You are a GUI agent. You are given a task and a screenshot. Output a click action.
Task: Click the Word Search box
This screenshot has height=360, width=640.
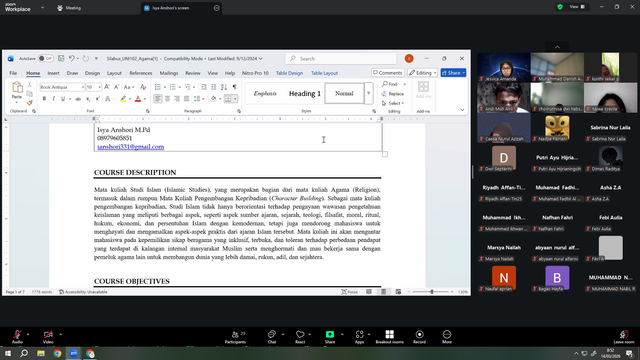[341, 59]
